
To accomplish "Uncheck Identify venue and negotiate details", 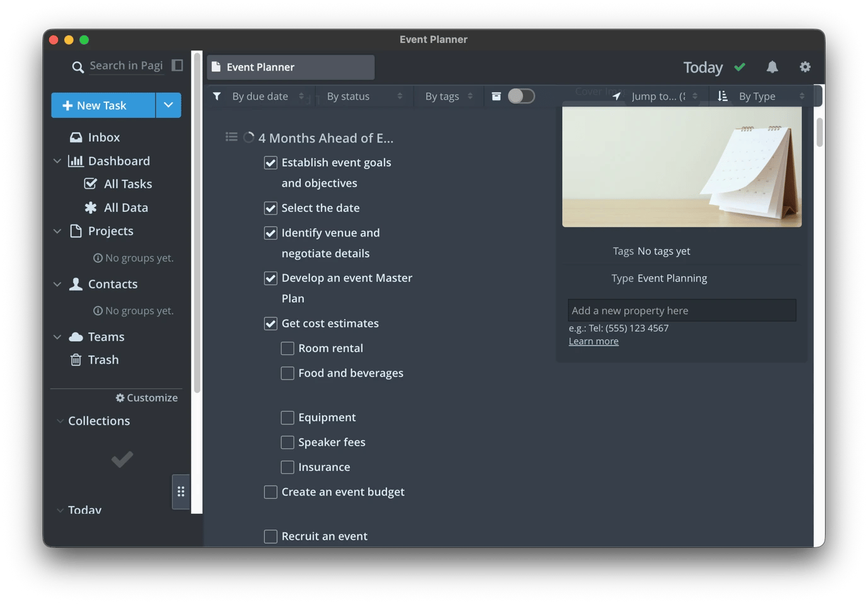I will [270, 233].
